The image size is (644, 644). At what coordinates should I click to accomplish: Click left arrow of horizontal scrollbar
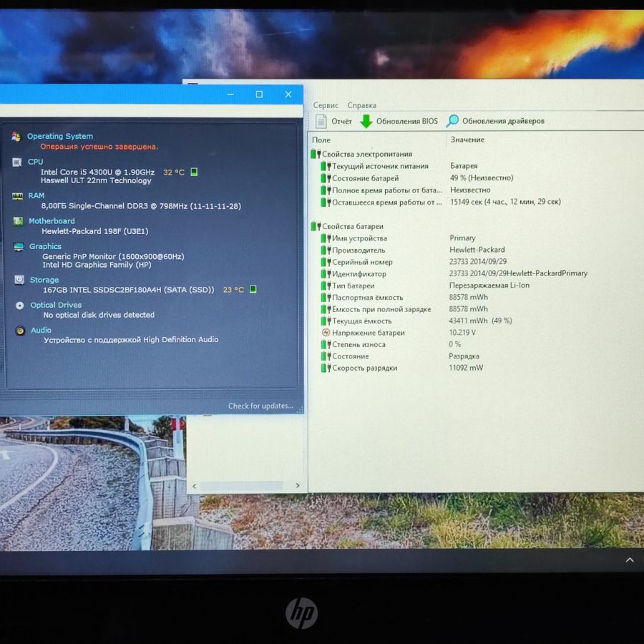point(194,487)
